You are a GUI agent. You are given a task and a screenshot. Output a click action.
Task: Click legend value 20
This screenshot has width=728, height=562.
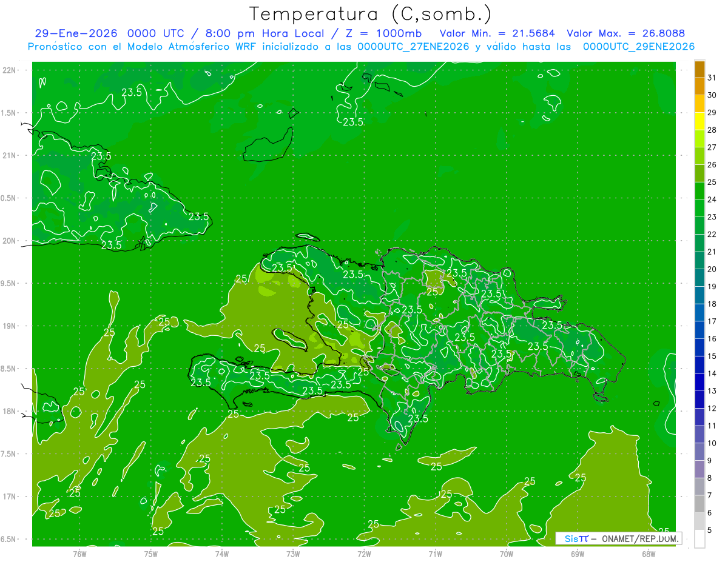[712, 269]
